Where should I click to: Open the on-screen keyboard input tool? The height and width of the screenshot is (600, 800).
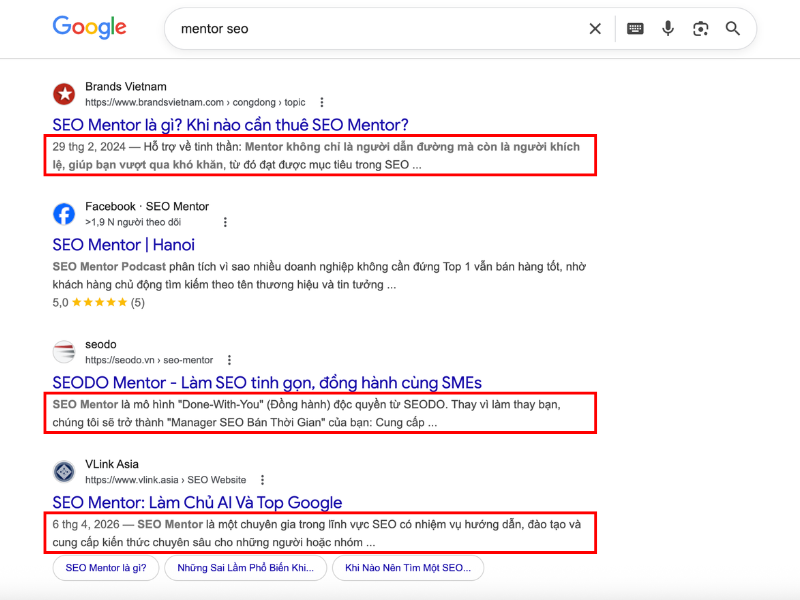[x=635, y=29]
